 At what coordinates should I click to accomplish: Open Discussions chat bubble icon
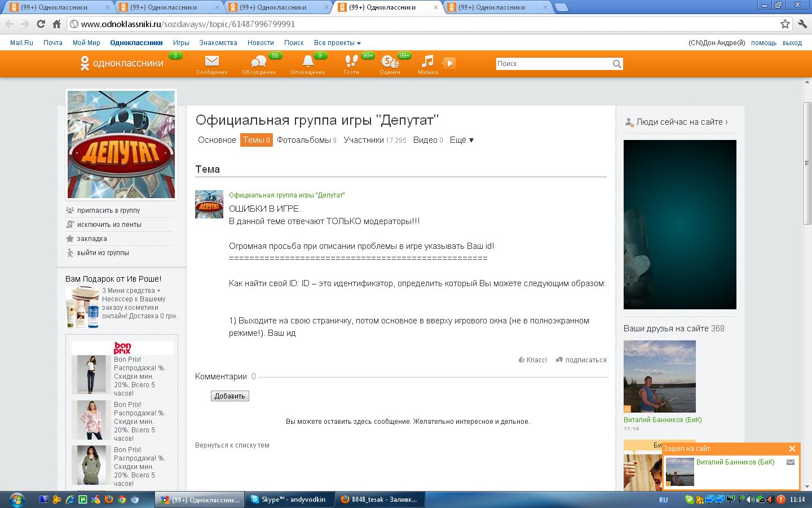coord(258,62)
